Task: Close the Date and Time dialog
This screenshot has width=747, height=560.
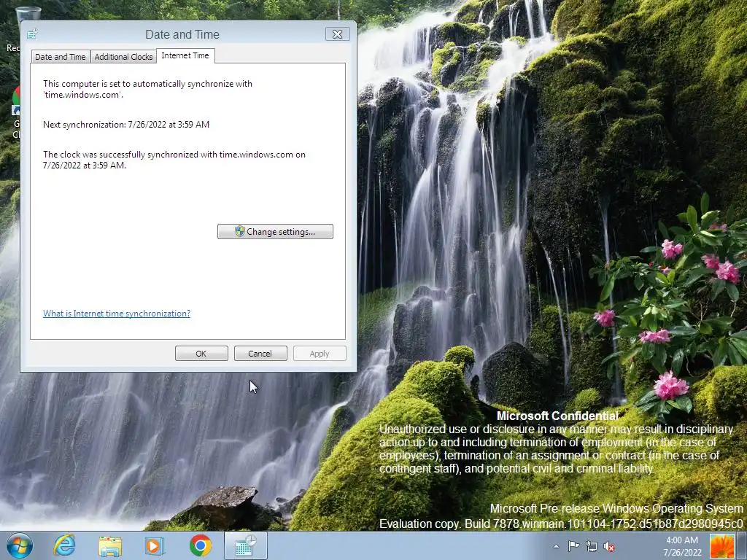Action: coord(337,34)
